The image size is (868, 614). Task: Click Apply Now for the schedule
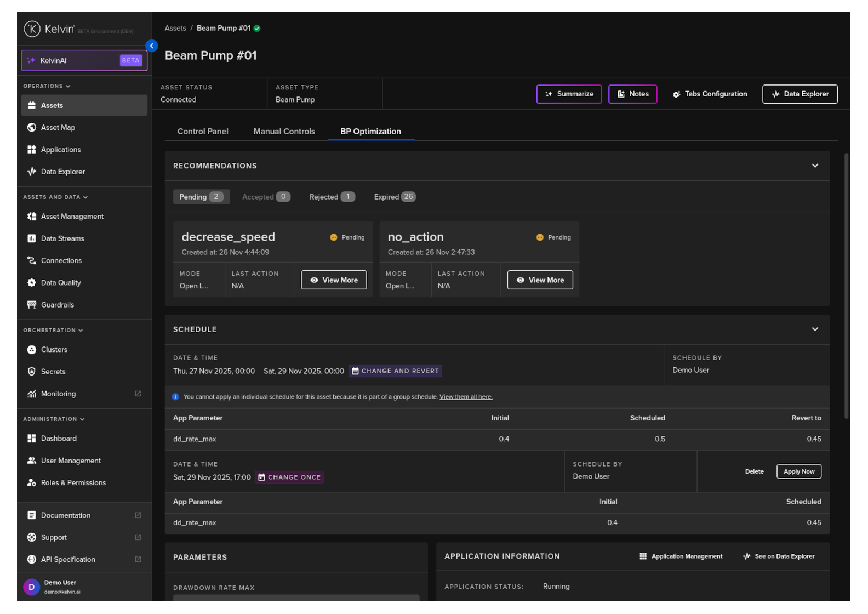798,471
